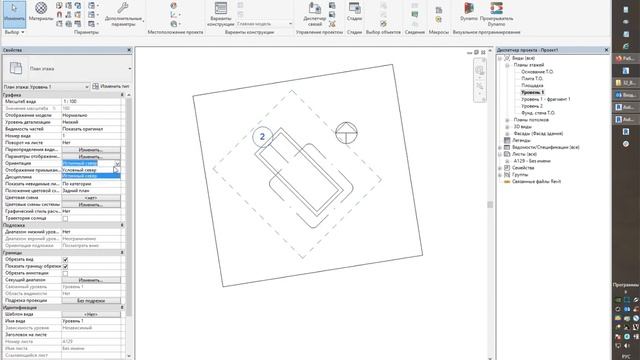The image size is (640, 360).
Task: Uncheck Показать границу обрезки checkbox
Action: 65,267
